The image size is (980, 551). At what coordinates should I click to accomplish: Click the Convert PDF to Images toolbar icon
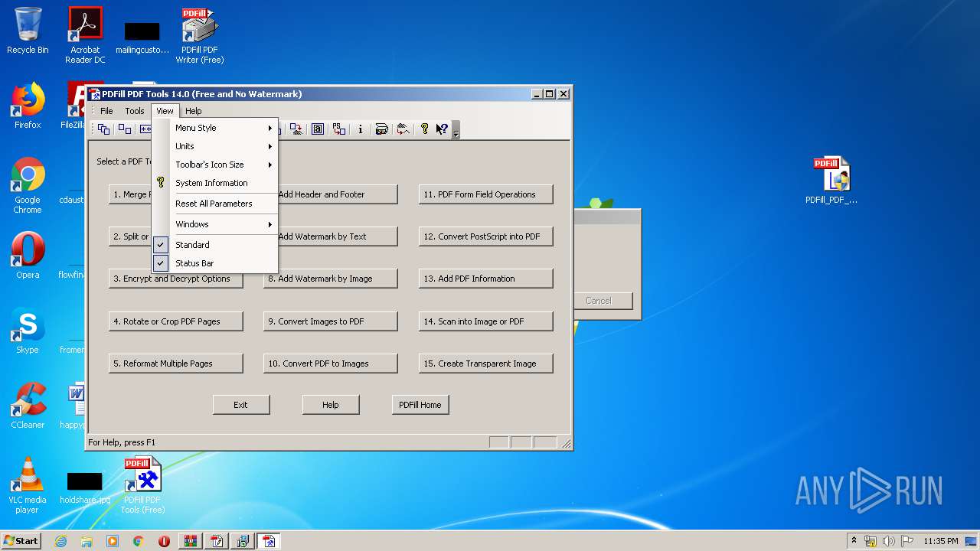point(296,129)
